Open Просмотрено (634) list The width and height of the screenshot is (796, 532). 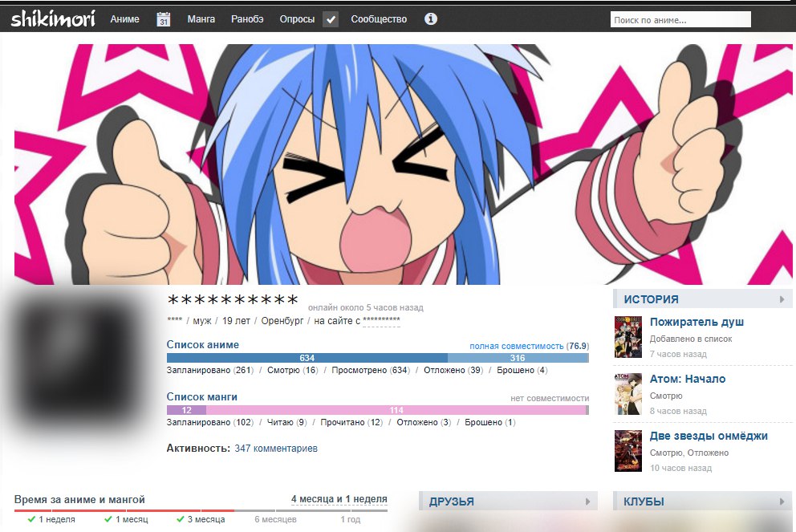click(371, 370)
